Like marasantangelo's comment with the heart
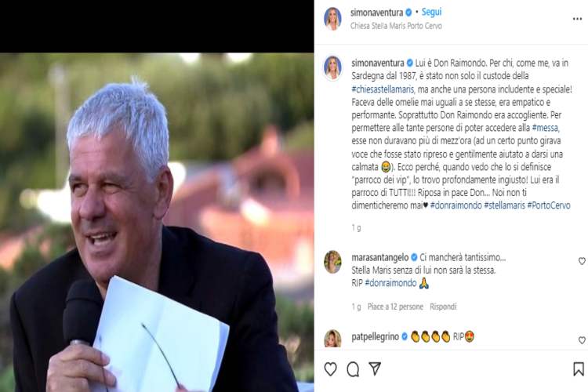 pos(582,261)
